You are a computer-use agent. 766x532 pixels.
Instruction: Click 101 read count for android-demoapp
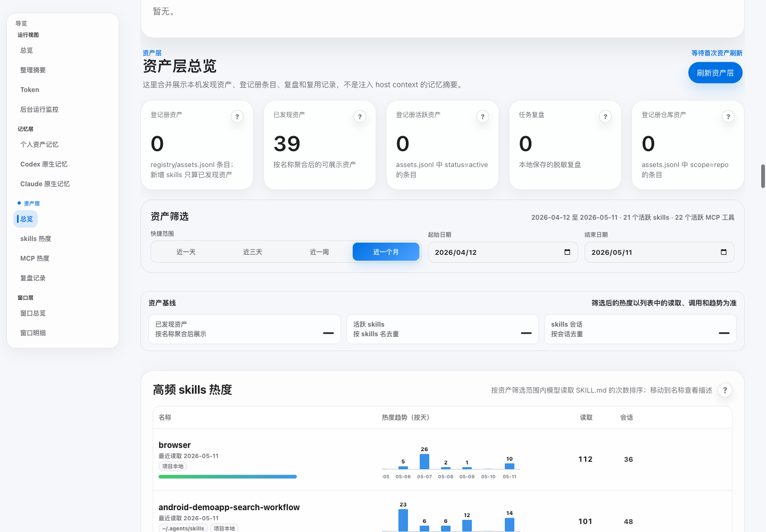(586, 521)
